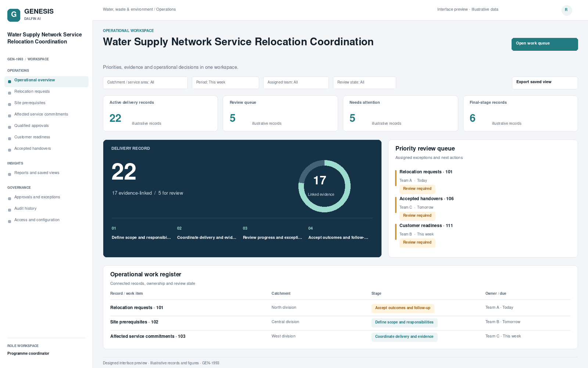Select step 04 Accept outcomes and follow-up
Image resolution: width=588 pixels, height=368 pixels.
(338, 233)
